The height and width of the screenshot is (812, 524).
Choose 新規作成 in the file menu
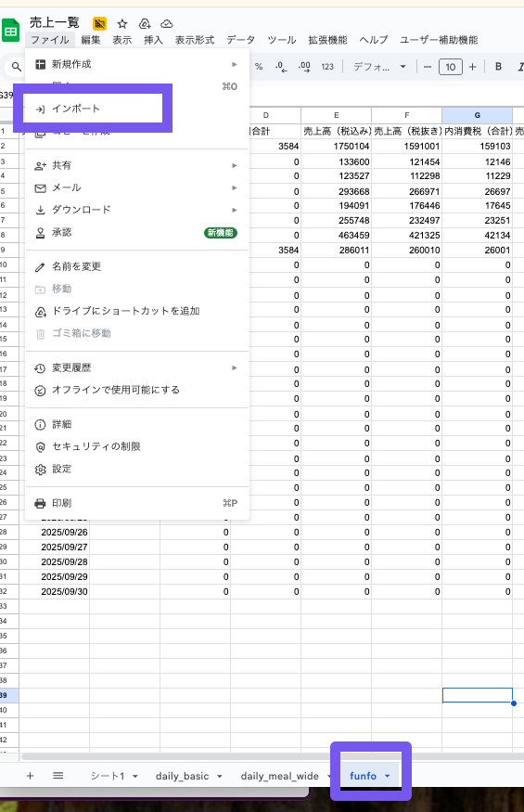(136, 64)
